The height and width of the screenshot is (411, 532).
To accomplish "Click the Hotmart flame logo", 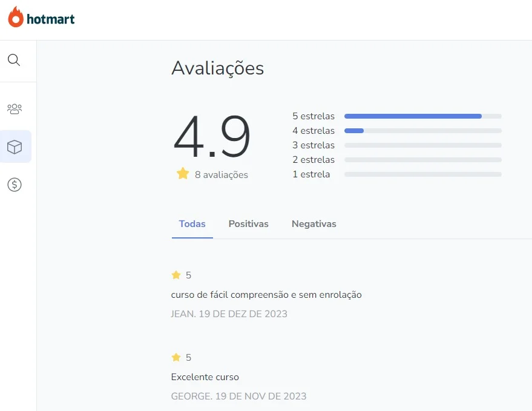I will click(16, 17).
